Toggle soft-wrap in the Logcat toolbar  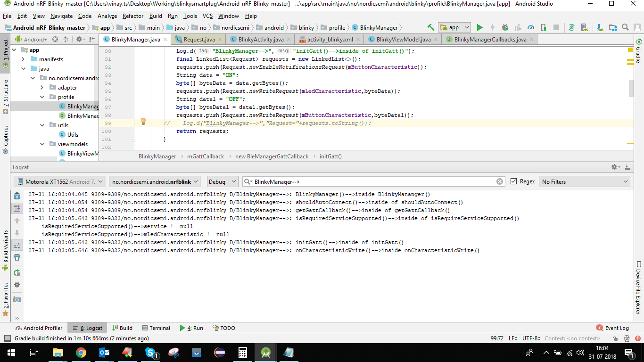click(17, 245)
